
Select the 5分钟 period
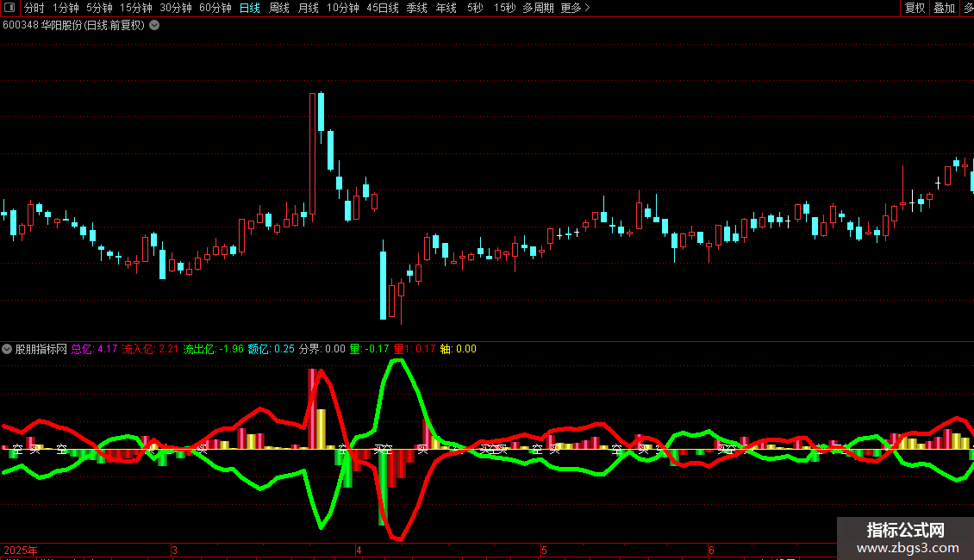(x=99, y=8)
